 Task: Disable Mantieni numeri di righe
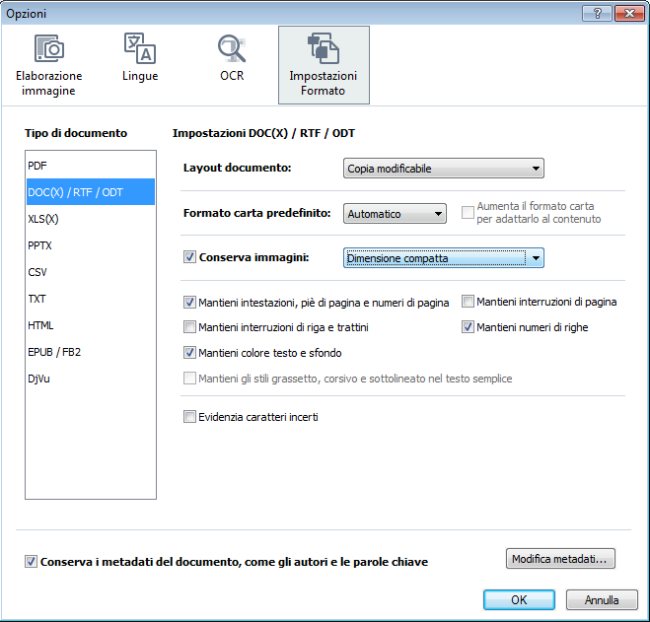pos(468,326)
